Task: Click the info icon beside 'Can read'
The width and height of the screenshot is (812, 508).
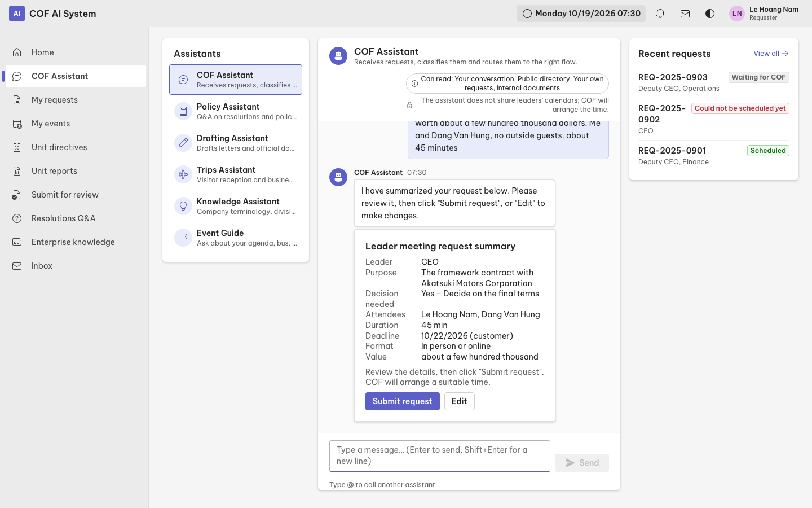Action: click(x=414, y=84)
